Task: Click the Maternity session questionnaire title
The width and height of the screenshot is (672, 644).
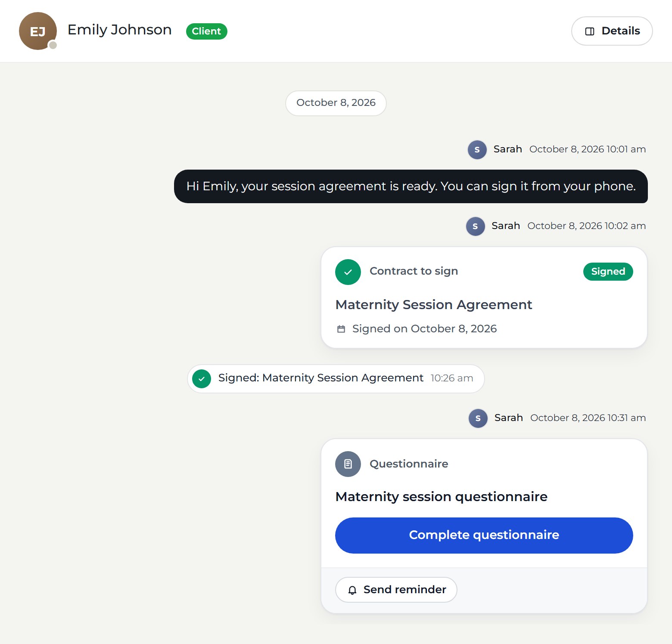Action: (442, 497)
